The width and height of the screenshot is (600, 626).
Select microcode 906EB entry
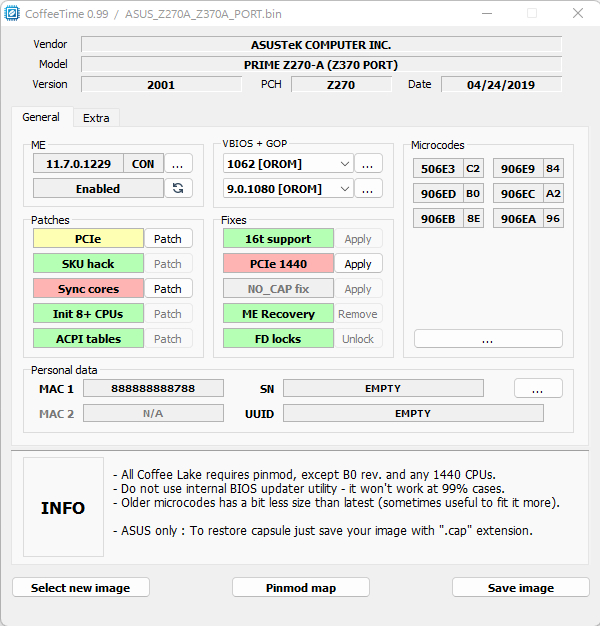pyautogui.click(x=438, y=219)
